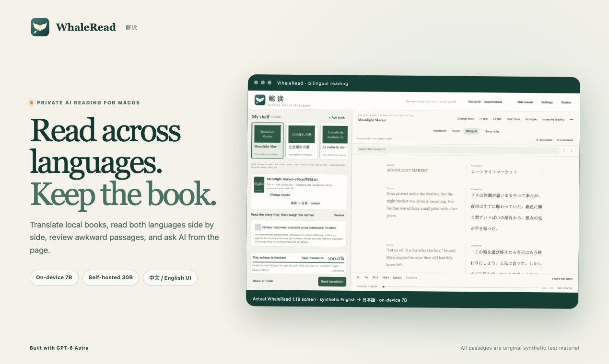Open Review in the app header
Screen dimensions: 609x364
coord(566,102)
